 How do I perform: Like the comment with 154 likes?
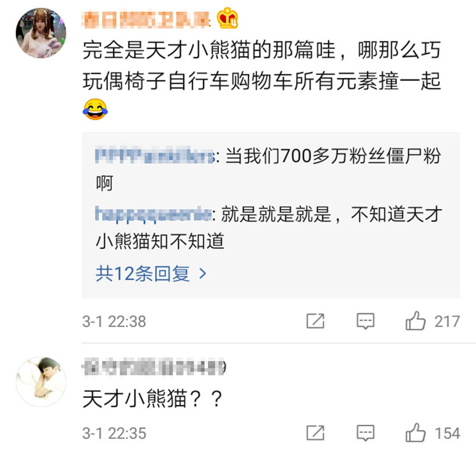pyautogui.click(x=415, y=433)
